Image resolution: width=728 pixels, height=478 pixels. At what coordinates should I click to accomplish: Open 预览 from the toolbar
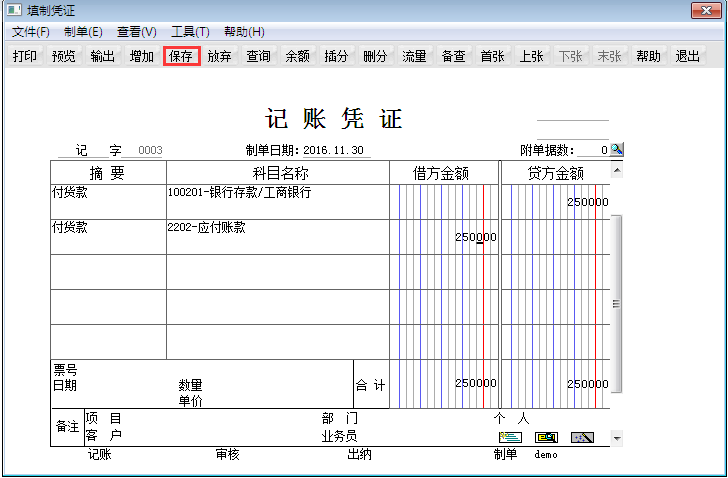click(64, 56)
